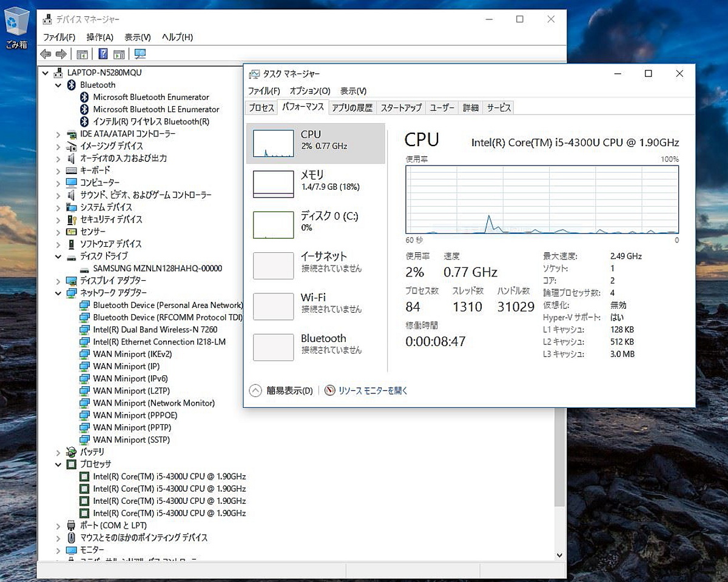This screenshot has height=582, width=728.
Task: Expand the ディスプレイ アダプター category
Action: point(58,281)
